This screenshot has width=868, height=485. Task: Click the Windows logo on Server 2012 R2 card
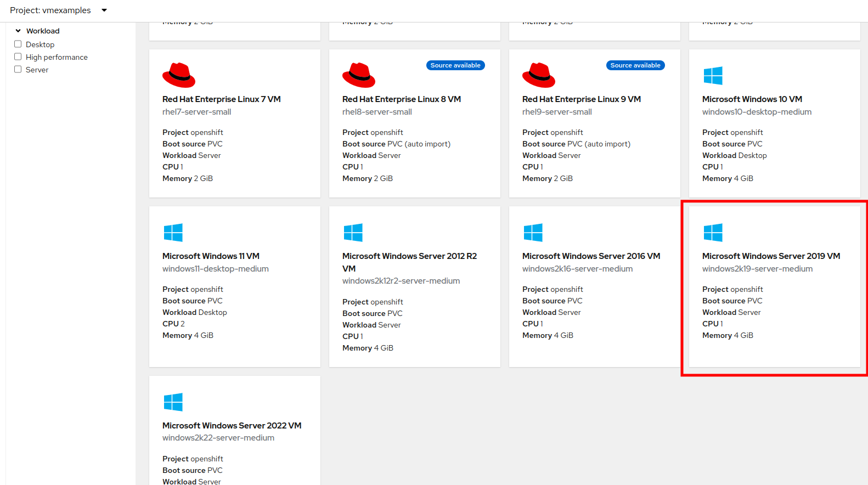pos(353,233)
